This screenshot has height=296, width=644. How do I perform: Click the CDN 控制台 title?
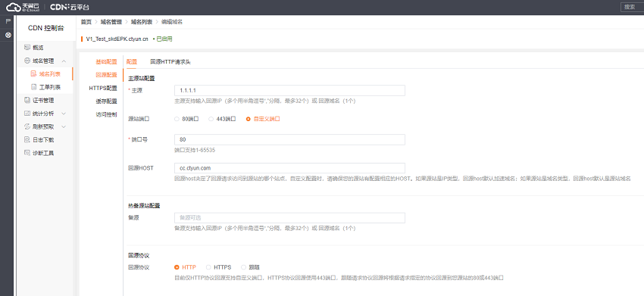(x=46, y=28)
